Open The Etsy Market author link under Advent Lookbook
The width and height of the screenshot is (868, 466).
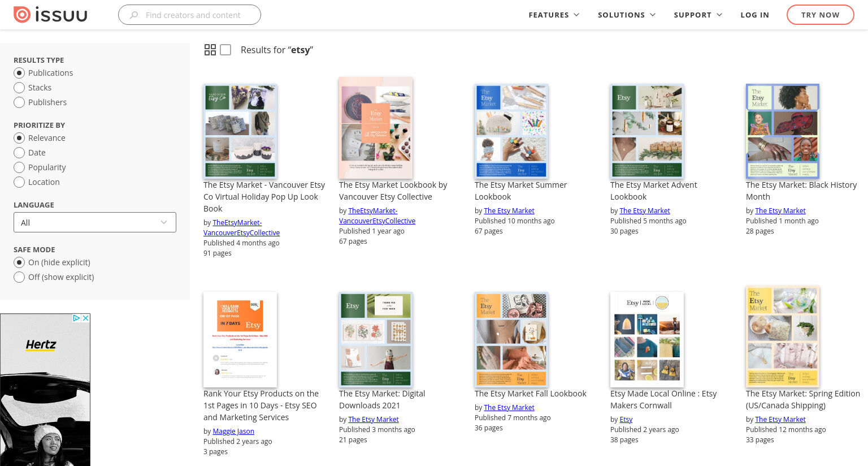coord(645,210)
